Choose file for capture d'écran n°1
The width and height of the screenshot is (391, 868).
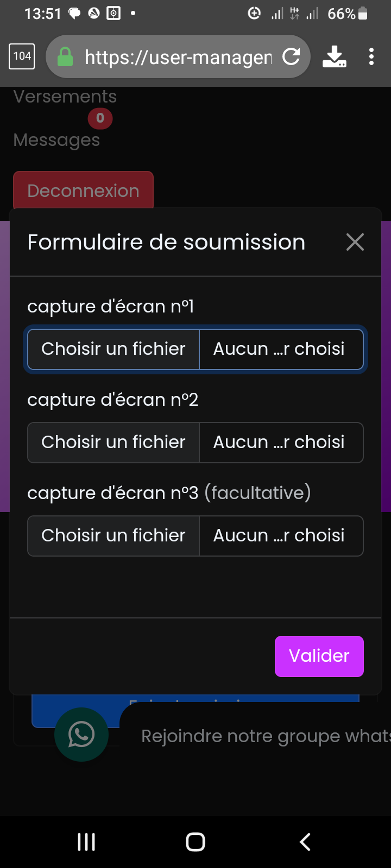click(113, 349)
